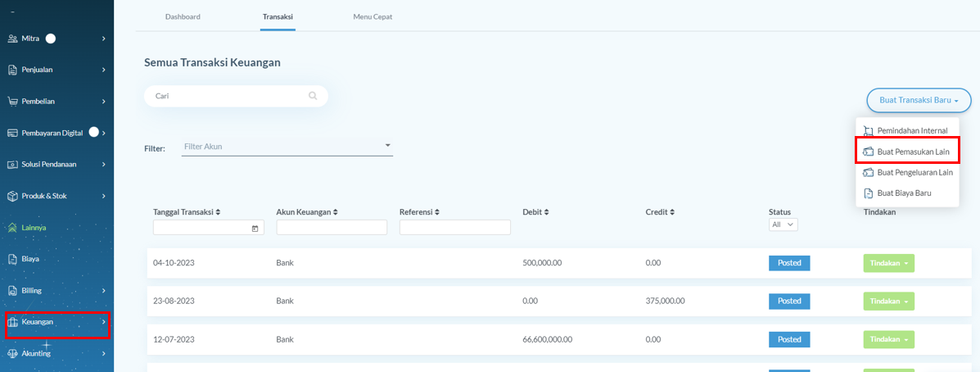Click the Pembelian shopping cart icon
The image size is (980, 372).
(12, 102)
